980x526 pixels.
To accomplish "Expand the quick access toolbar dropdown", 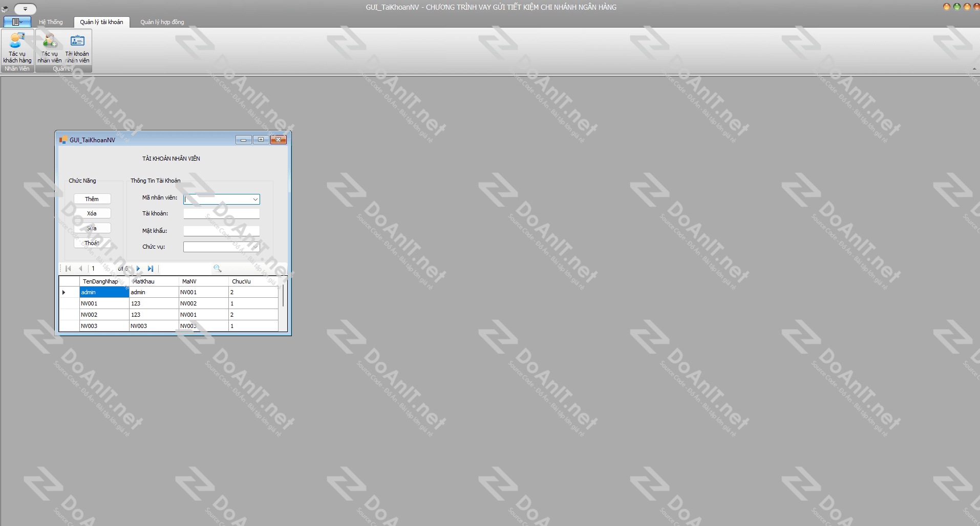I will pyautogui.click(x=25, y=9).
